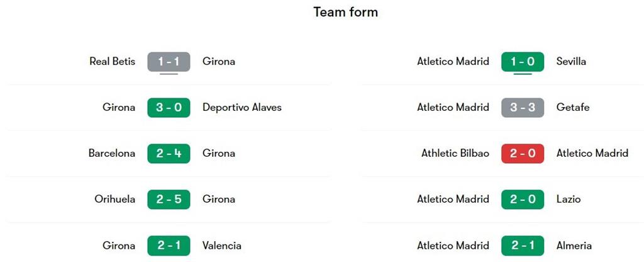Select the Almeria team link
The width and height of the screenshot is (644, 262).
tap(574, 246)
